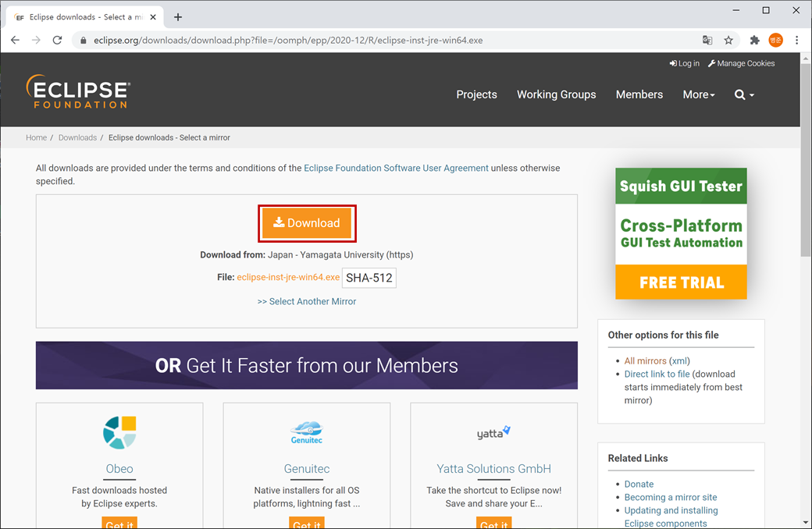Open the extensions puzzle icon
Screen dimensions: 812x529
(754, 41)
